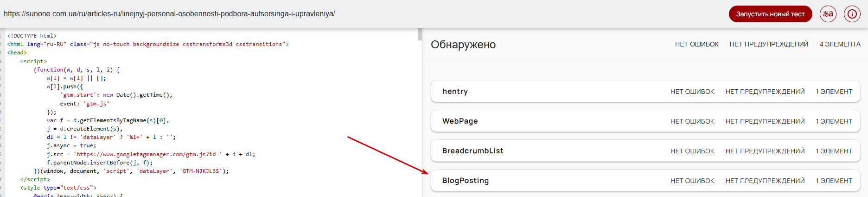
Task: Click 1 ЭЛЕМЕНТ in WebPage row
Action: pos(834,121)
